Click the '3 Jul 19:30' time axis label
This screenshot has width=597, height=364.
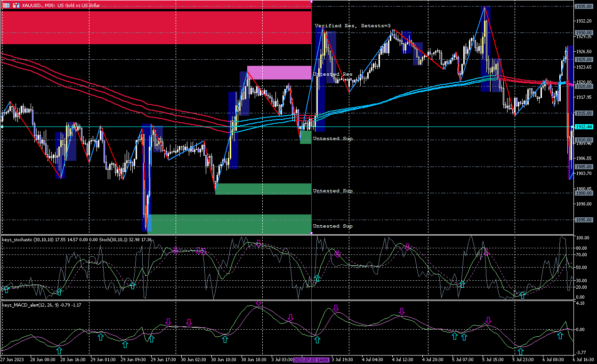[343, 360]
